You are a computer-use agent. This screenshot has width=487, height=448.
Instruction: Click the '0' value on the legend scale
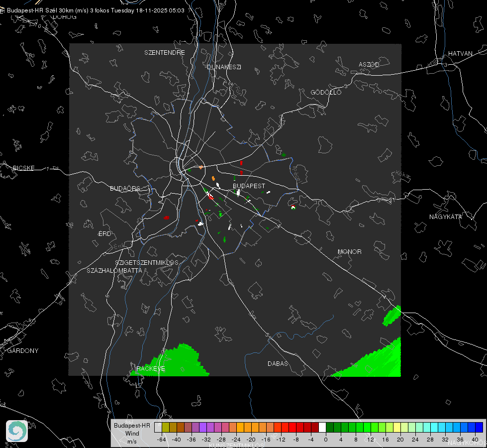point(326,440)
